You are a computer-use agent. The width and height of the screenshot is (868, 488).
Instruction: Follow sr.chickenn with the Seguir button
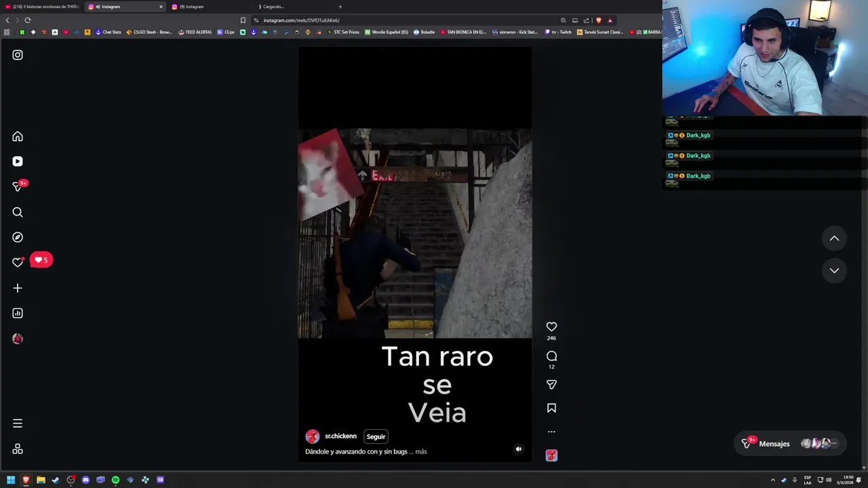point(376,436)
